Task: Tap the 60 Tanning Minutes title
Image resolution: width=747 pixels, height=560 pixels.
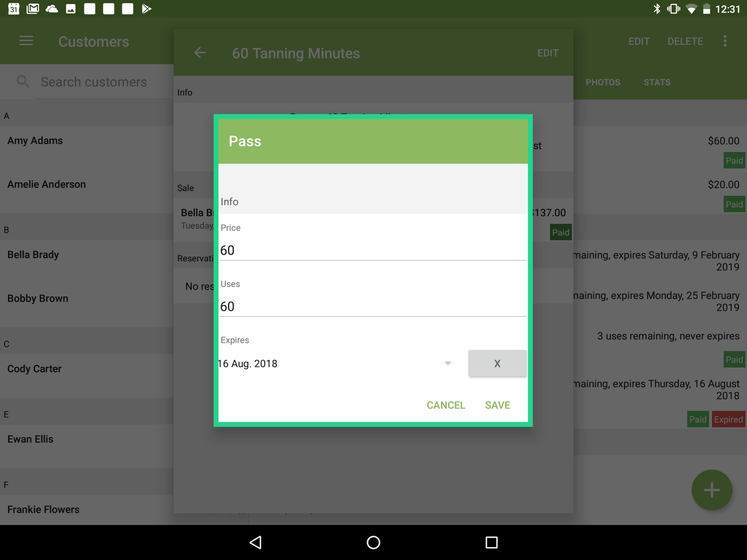Action: (296, 53)
